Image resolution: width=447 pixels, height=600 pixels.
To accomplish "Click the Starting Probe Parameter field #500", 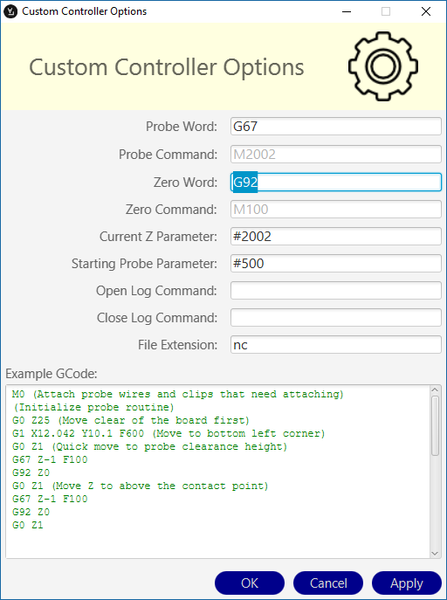I will click(x=336, y=264).
